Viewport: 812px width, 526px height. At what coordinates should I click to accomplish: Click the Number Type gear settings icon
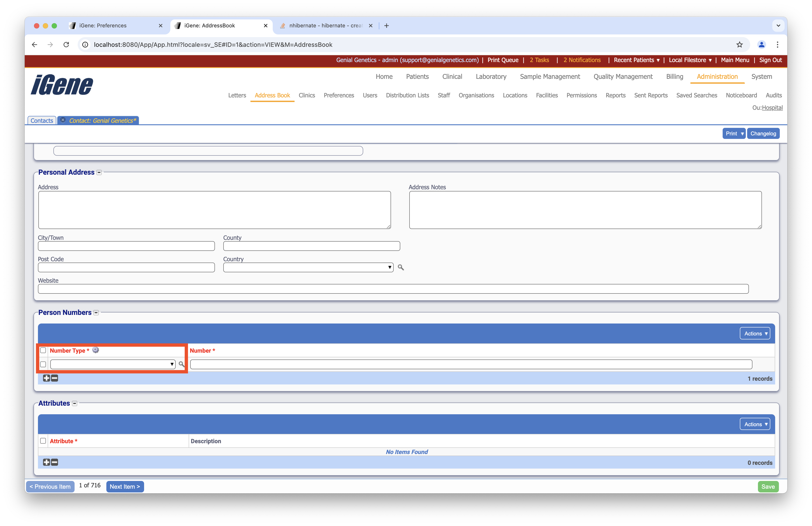click(x=96, y=350)
